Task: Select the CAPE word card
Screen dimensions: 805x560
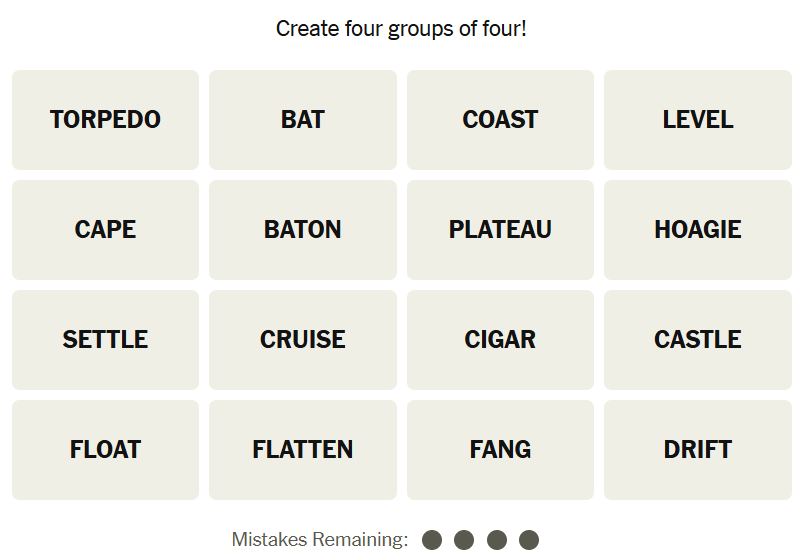Action: (x=105, y=230)
